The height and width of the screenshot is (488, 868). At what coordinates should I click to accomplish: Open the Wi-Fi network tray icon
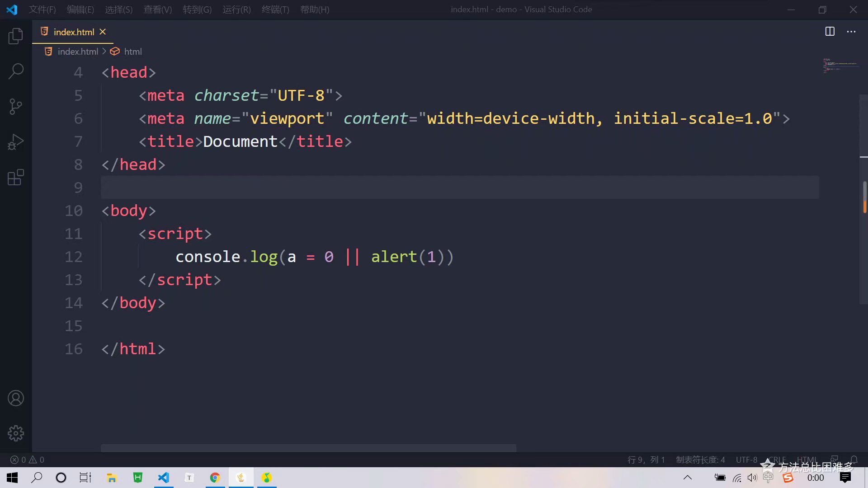point(737,478)
